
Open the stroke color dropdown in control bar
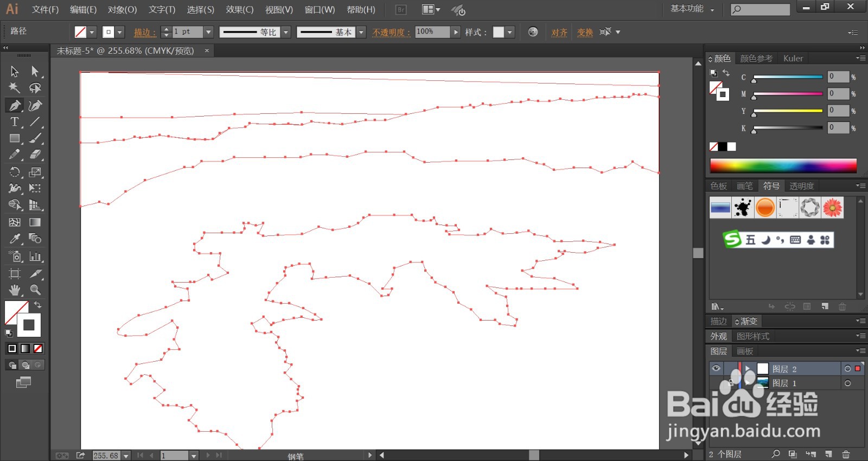tap(120, 32)
